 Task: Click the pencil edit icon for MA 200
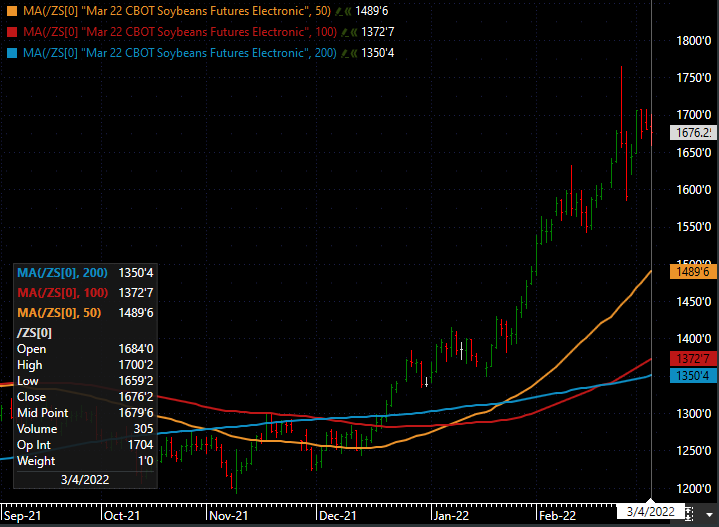(x=345, y=52)
